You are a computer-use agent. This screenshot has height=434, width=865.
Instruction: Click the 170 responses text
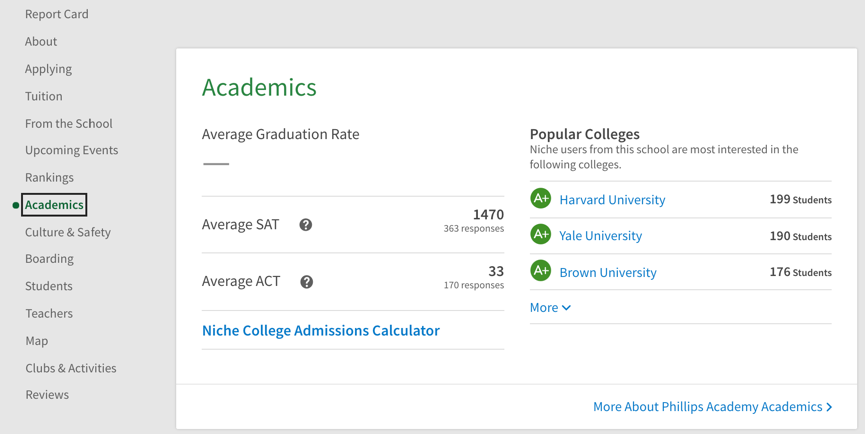474,285
